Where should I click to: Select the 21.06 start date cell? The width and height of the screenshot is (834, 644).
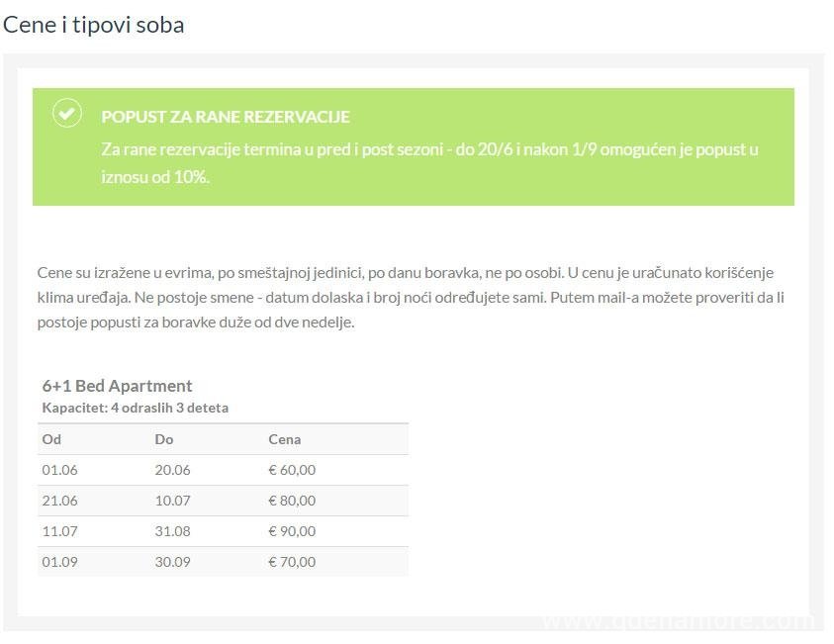[59, 501]
